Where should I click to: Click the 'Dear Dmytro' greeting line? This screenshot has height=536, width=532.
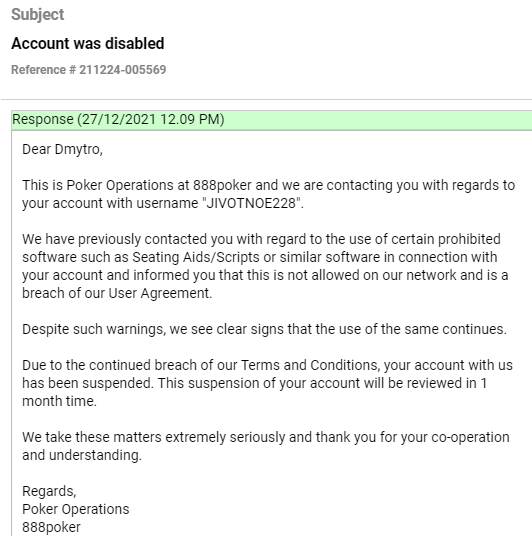[62, 149]
